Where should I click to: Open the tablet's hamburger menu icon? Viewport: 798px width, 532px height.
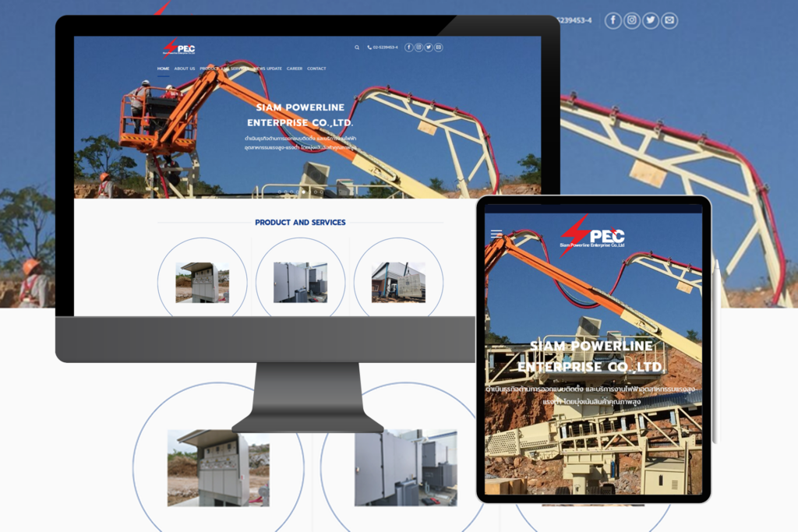coord(496,234)
